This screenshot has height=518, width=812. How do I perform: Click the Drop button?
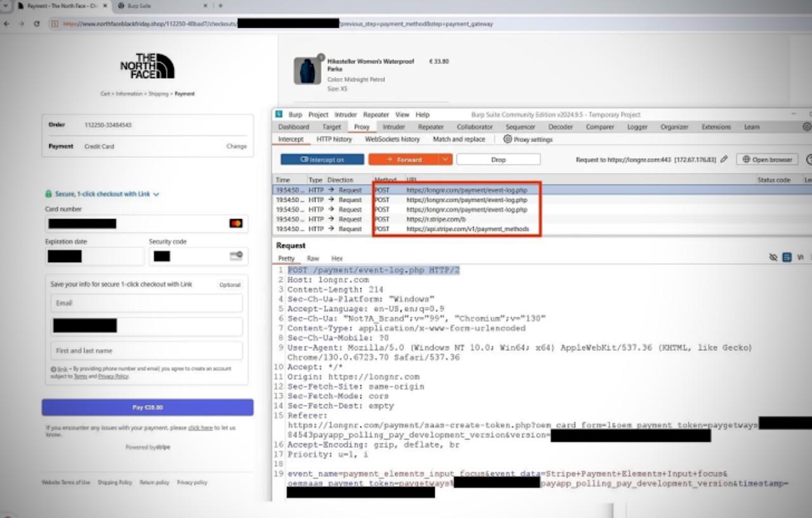pos(498,159)
